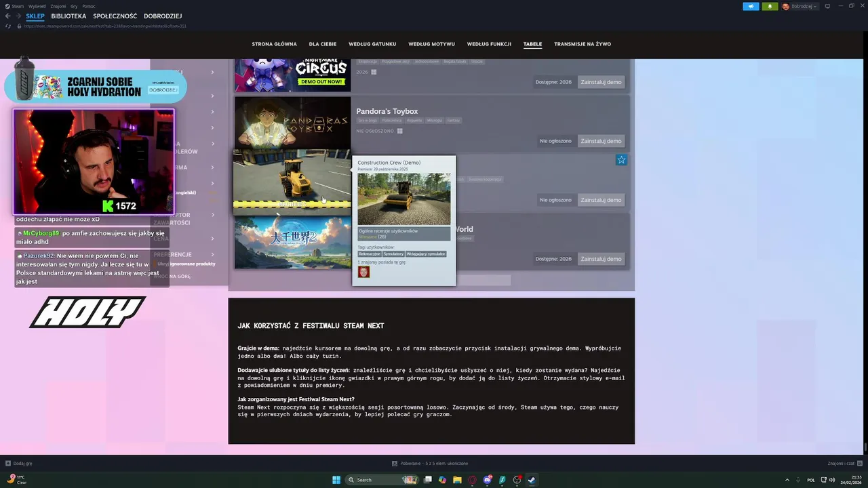The height and width of the screenshot is (488, 868).
Task: Open Task View in taskbar
Action: pos(427,480)
